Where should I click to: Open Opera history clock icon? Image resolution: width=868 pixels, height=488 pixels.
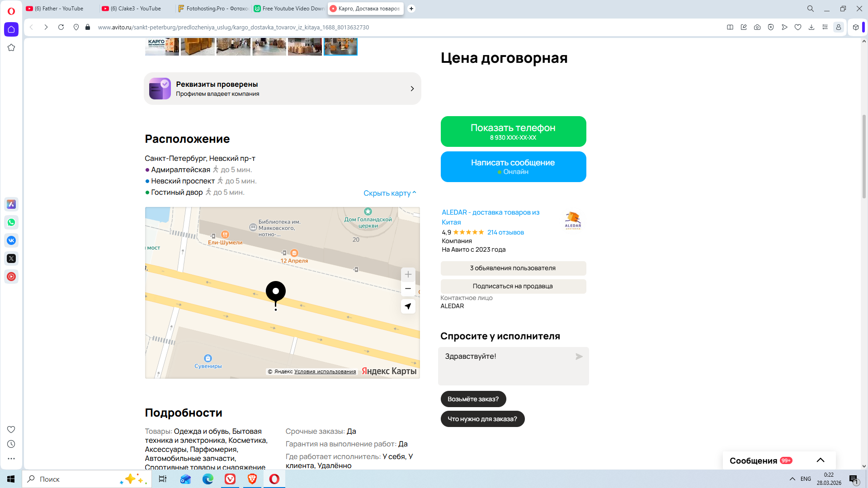[x=11, y=444]
